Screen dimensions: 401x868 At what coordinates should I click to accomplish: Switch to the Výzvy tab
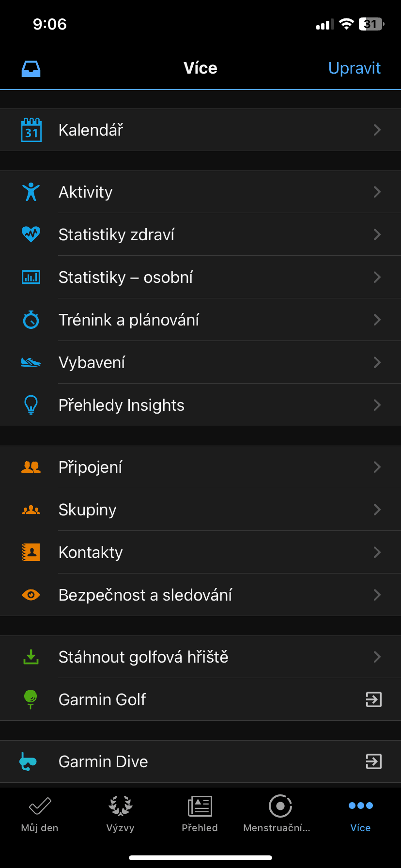(x=120, y=814)
